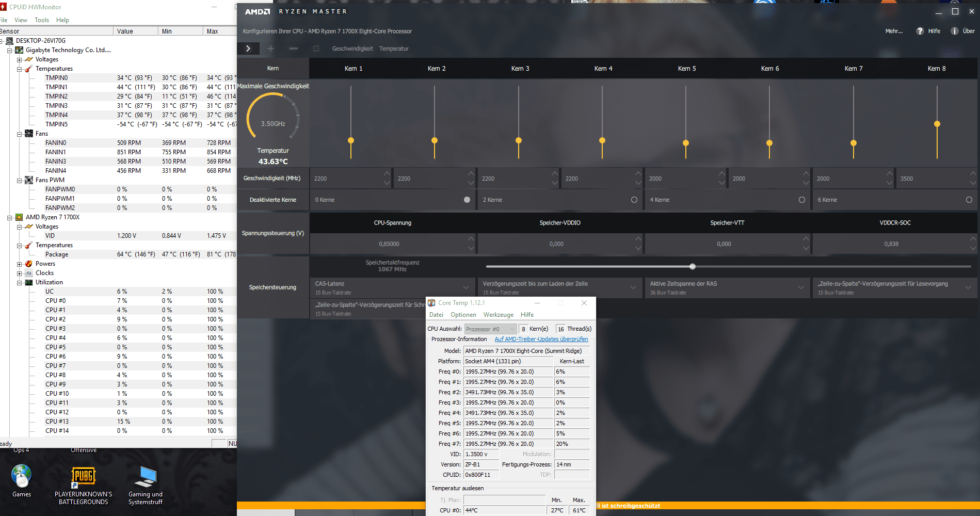Viewport: 980px width, 516px height.
Task: Click the Mehr... button in Ryzen Master
Action: coord(894,31)
